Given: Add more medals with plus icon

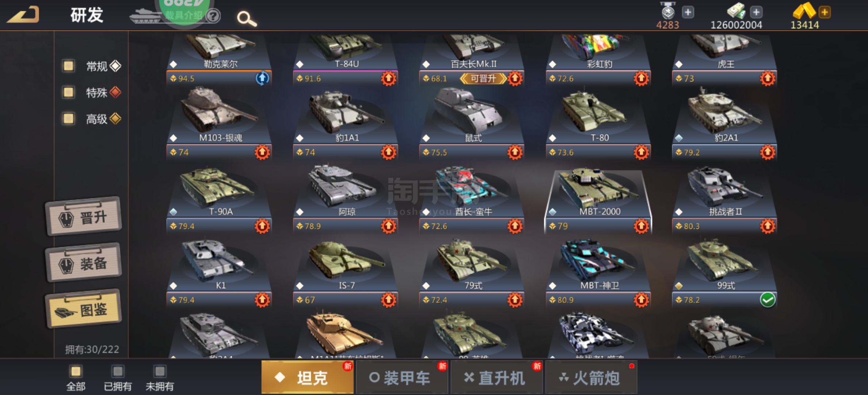Looking at the screenshot, I should [x=688, y=12].
